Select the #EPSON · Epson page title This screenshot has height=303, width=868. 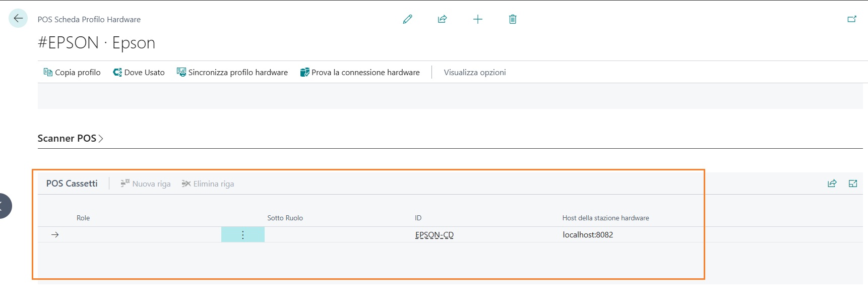tap(96, 43)
